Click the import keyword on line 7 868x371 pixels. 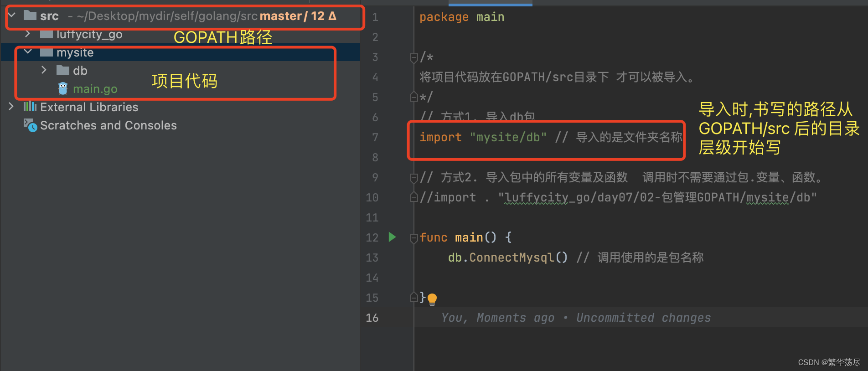tap(440, 137)
